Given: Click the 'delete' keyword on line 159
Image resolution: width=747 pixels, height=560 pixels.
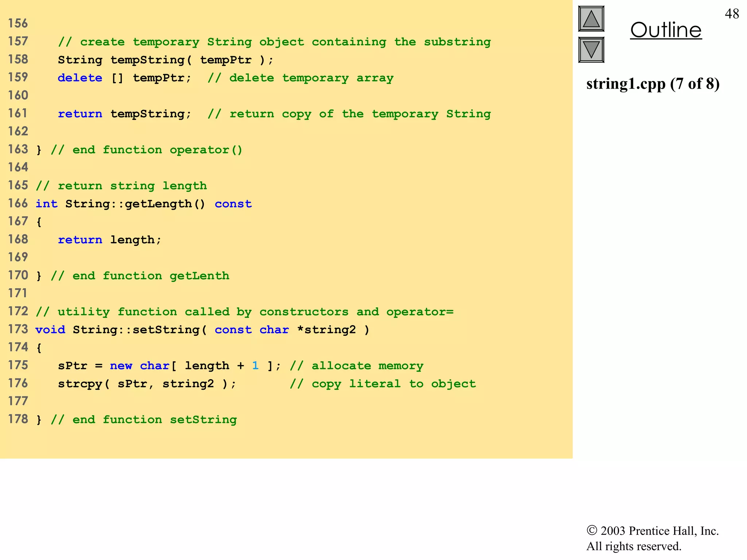Looking at the screenshot, I should [x=80, y=78].
